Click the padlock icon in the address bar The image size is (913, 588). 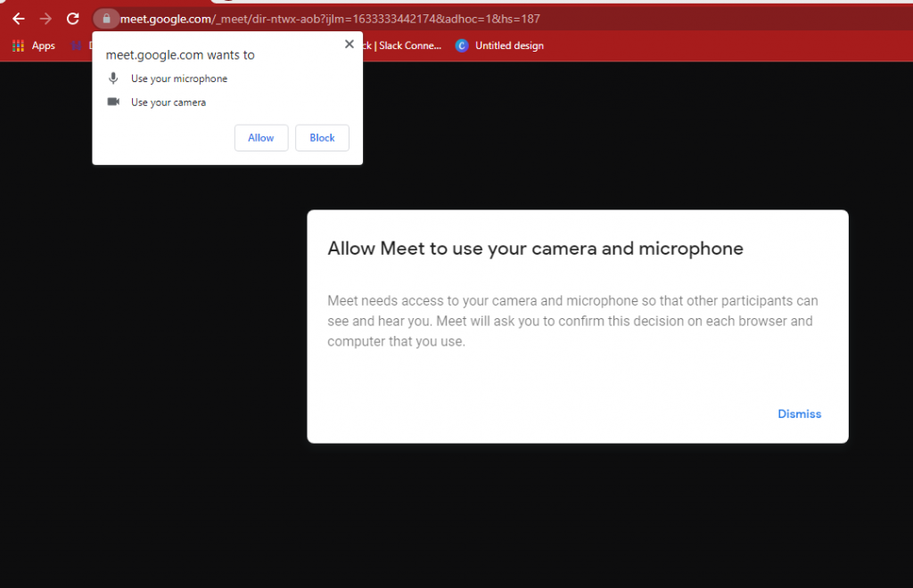click(106, 18)
